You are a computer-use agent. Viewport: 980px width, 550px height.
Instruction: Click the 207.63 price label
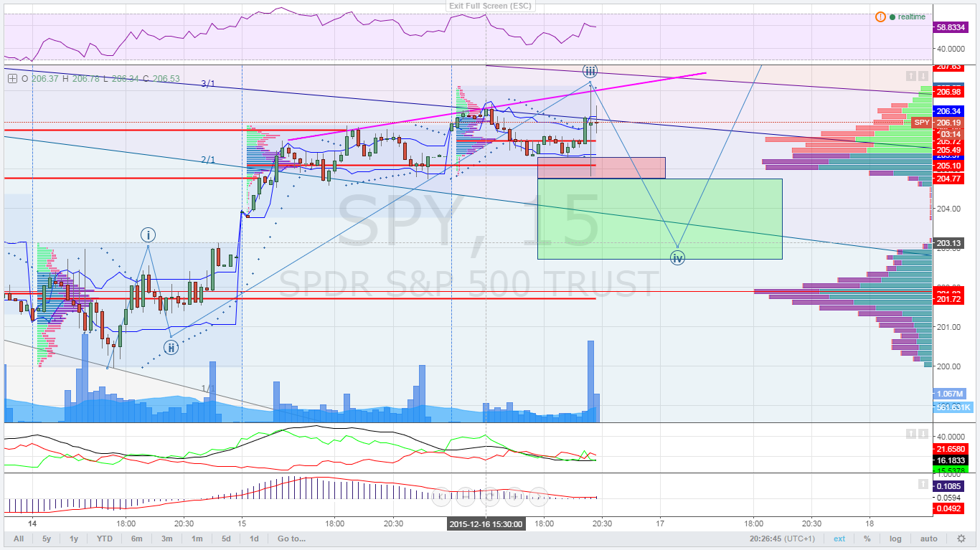[948, 67]
